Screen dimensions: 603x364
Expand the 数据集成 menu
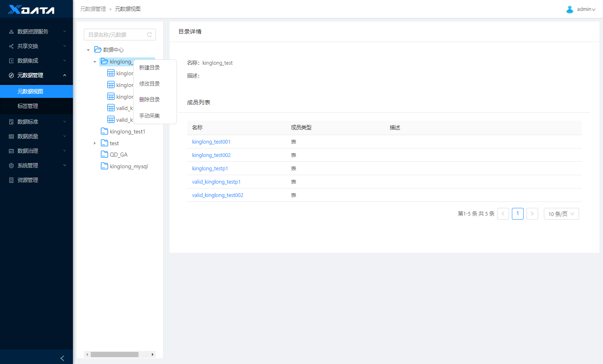click(x=64, y=61)
